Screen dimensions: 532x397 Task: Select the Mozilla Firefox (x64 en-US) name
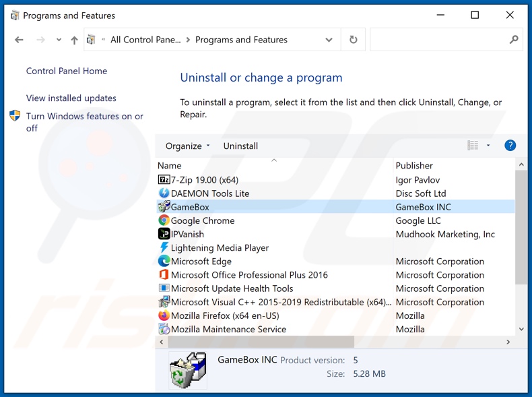coord(225,315)
